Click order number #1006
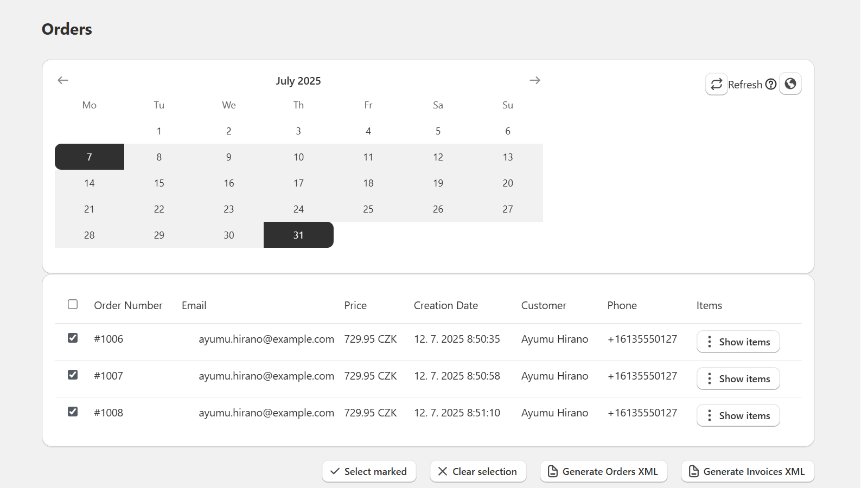The height and width of the screenshot is (488, 868). tap(108, 339)
